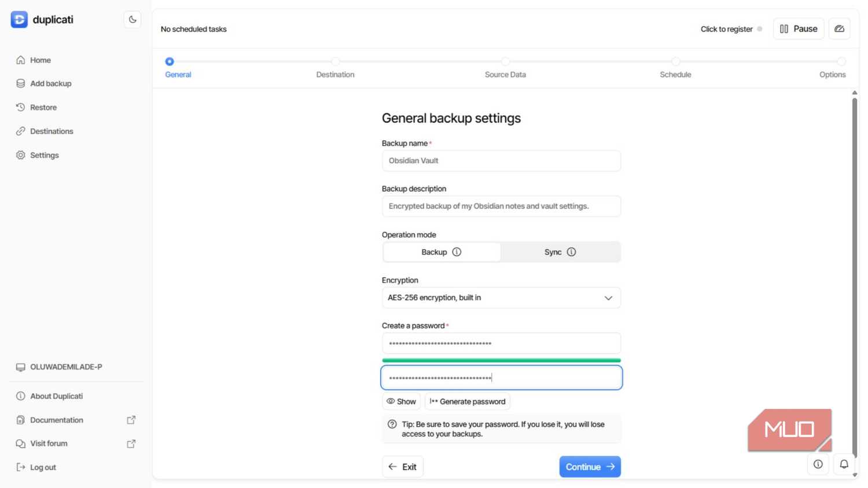Exit the backup wizard
Image resolution: width=868 pixels, height=488 pixels.
[403, 467]
